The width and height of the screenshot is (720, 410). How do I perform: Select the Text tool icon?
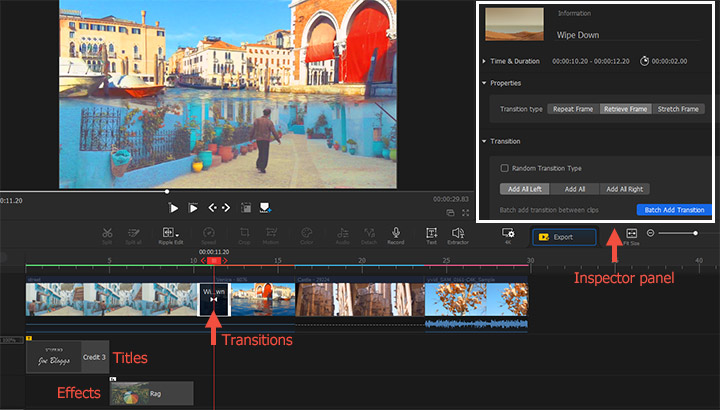pyautogui.click(x=431, y=232)
